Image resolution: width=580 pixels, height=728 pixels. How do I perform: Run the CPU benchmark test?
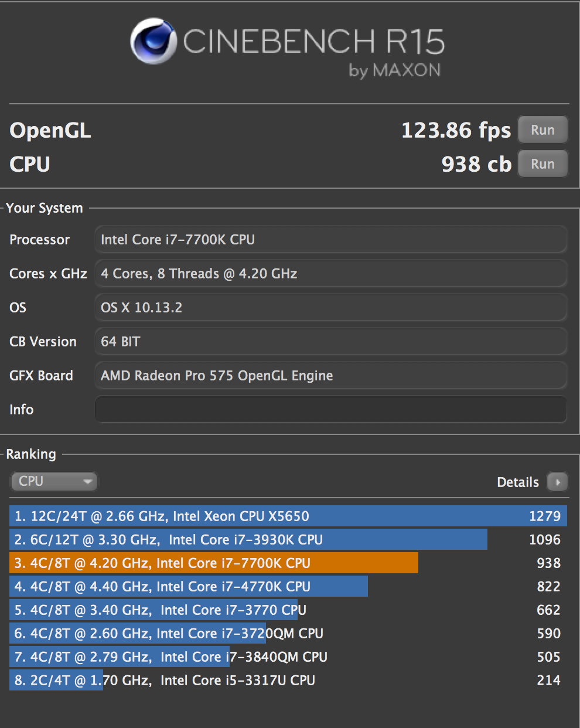pos(543,164)
